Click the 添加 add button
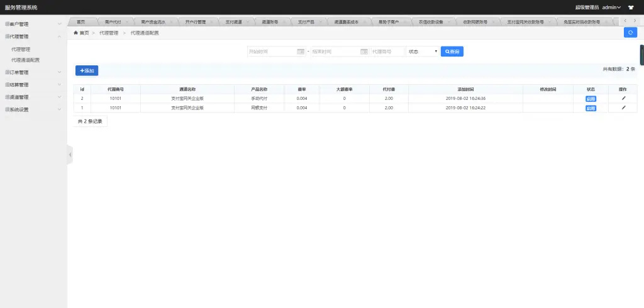 (87, 70)
